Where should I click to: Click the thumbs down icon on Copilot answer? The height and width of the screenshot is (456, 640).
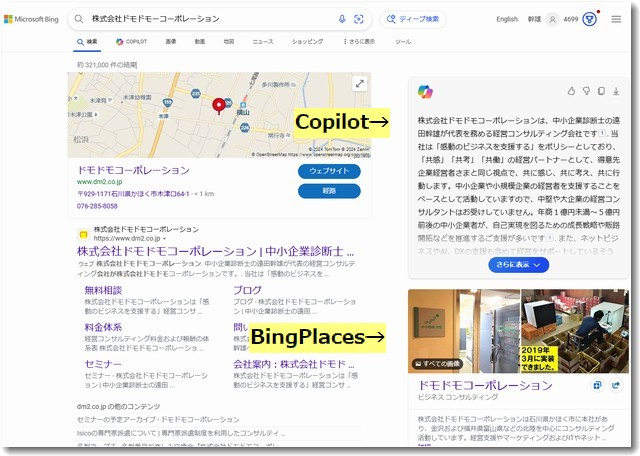coord(586,91)
